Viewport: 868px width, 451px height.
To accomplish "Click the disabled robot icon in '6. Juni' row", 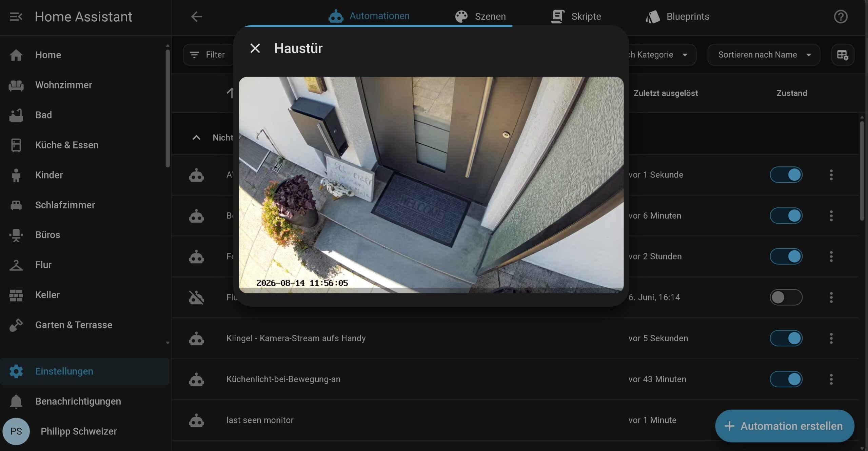I will coord(196,298).
